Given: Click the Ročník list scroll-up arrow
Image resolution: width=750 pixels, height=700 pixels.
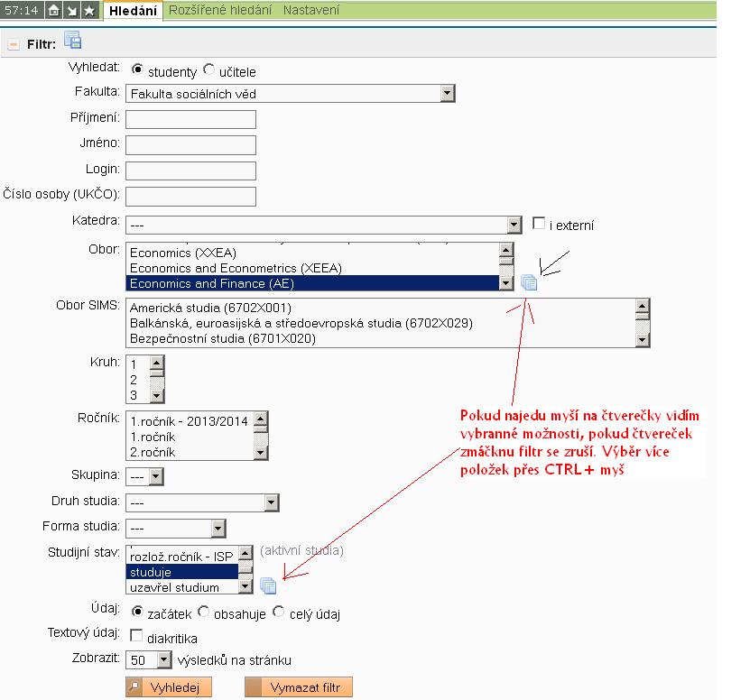Looking at the screenshot, I should tap(261, 419).
